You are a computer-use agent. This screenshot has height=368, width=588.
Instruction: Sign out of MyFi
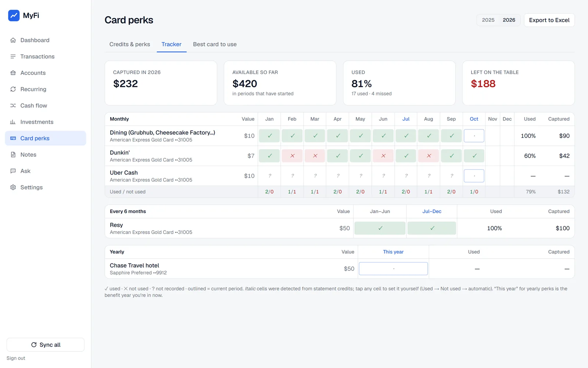16,358
